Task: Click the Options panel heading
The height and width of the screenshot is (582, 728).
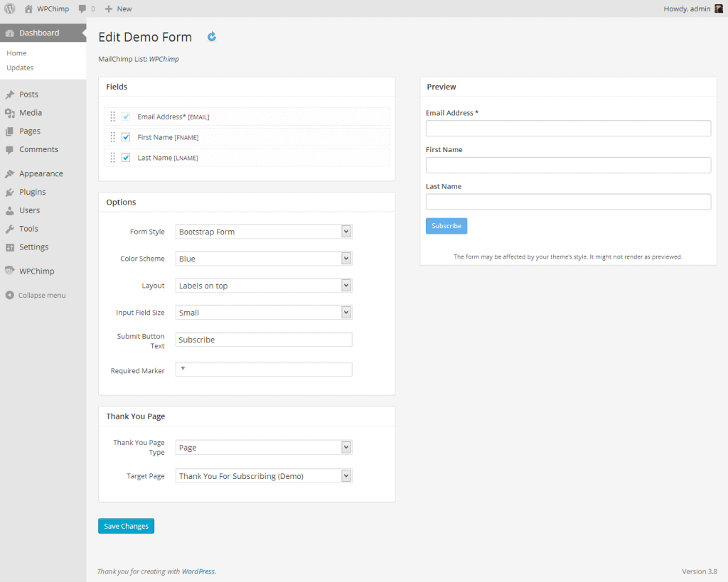Action: pyautogui.click(x=121, y=203)
